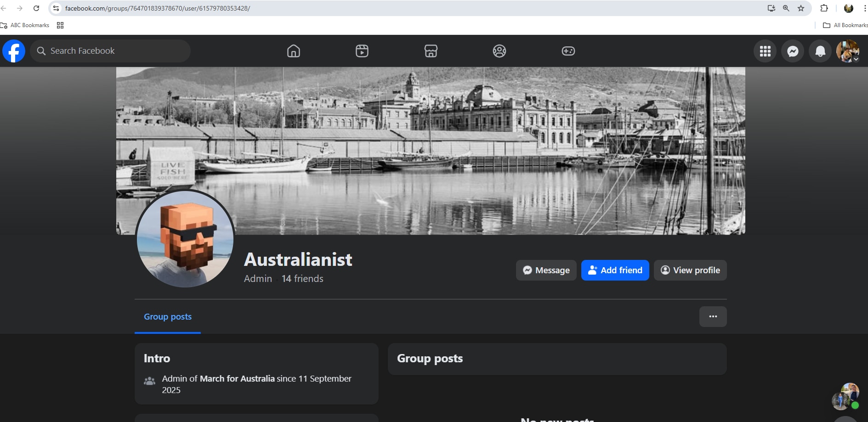Viewport: 868px width, 422px height.
Task: Click the Facebook logo top left
Action: 14,51
